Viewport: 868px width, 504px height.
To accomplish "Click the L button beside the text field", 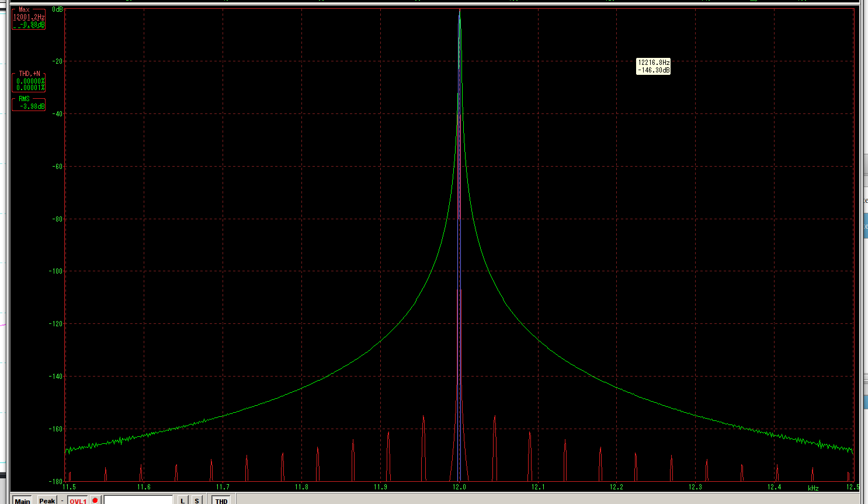I will (x=183, y=500).
